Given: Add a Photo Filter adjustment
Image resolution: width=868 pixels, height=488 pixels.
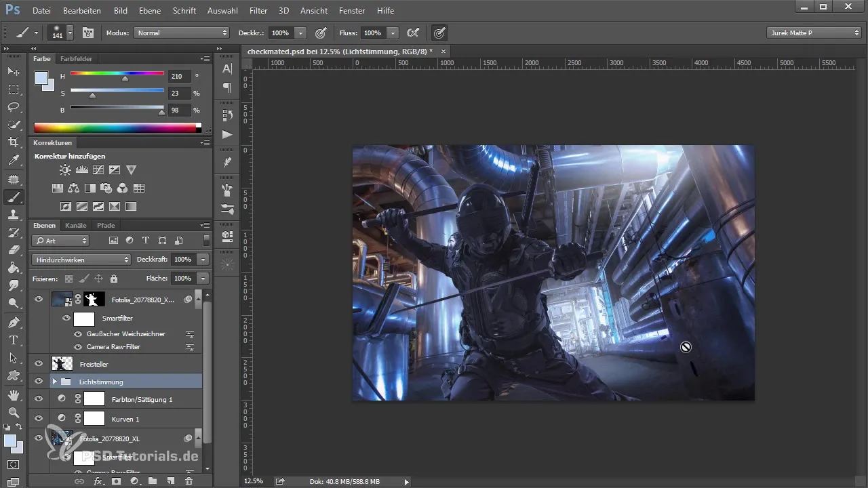Looking at the screenshot, I should (106, 188).
